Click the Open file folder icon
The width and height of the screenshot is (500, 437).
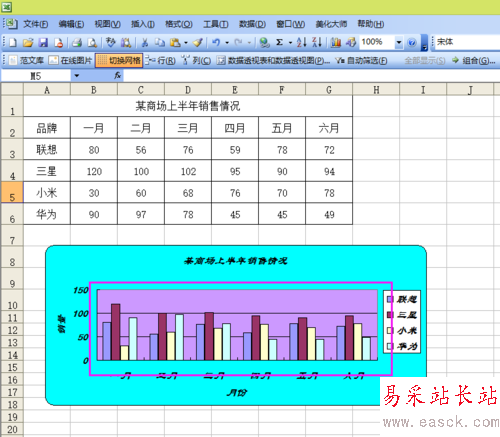28,42
